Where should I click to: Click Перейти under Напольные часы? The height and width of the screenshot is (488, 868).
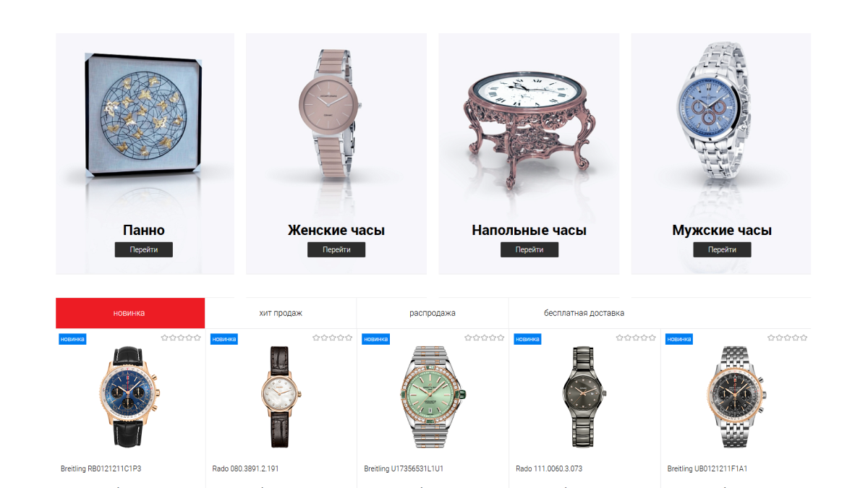click(529, 249)
